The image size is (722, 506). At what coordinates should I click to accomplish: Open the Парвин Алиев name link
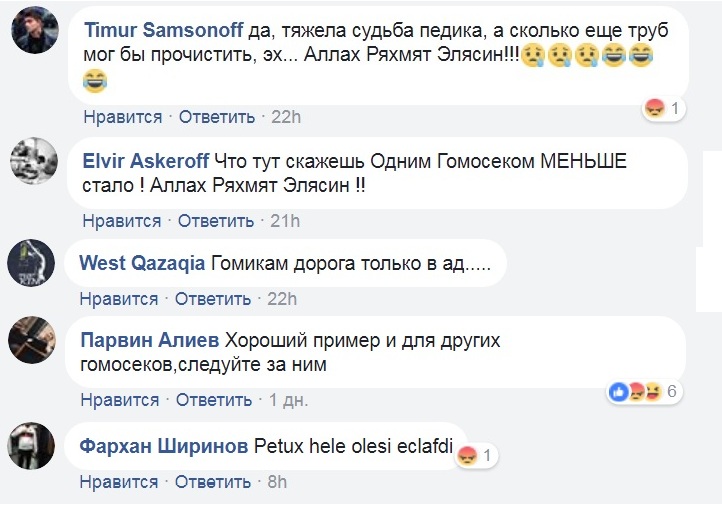(x=150, y=340)
